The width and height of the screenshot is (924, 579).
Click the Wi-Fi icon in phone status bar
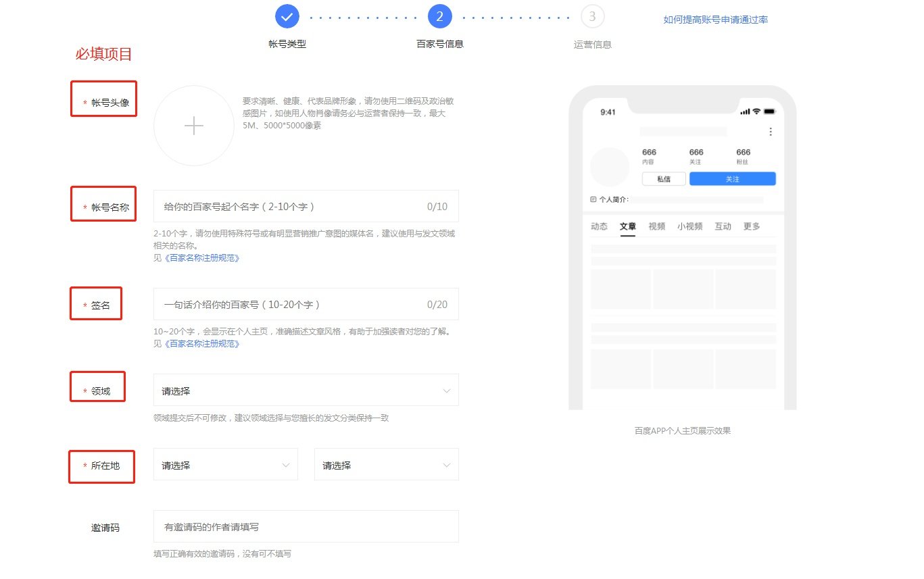[x=756, y=111]
